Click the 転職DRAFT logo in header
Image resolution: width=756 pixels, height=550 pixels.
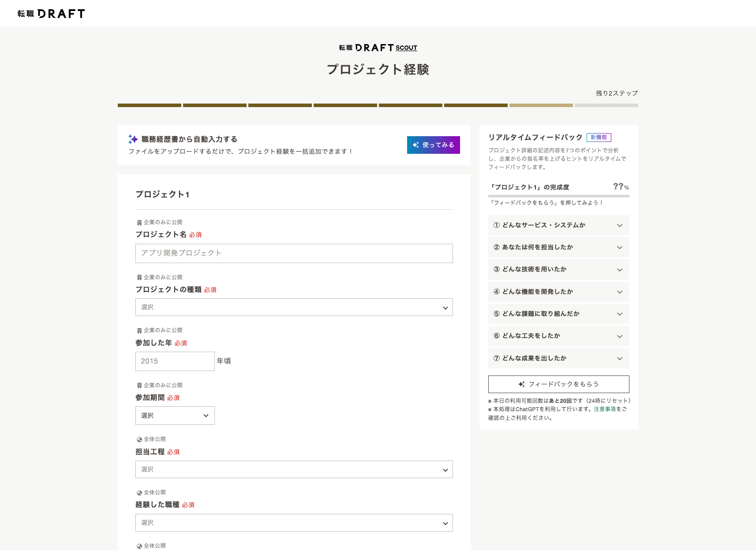point(51,14)
